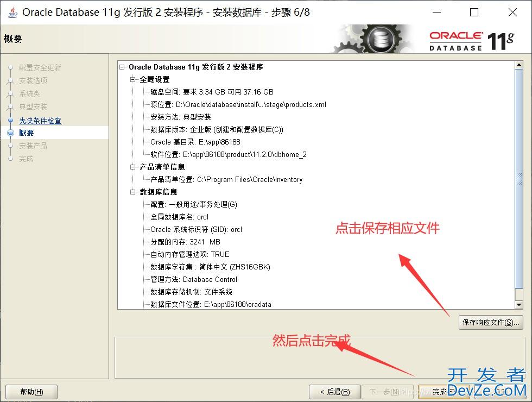Collapse the Oracle Database 11g root node

[x=122, y=67]
